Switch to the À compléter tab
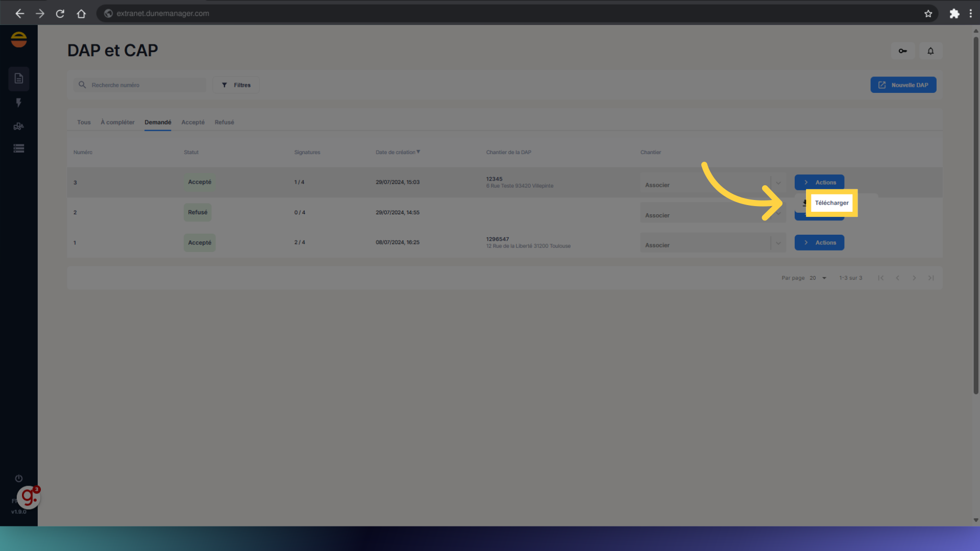The height and width of the screenshot is (551, 980). click(x=117, y=122)
